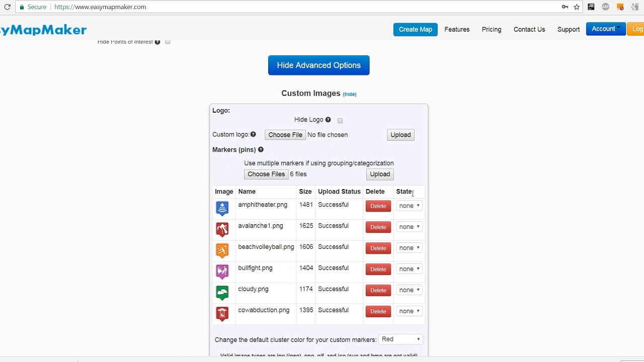Open help icon beside Markers (pins)
Screen dimensions: 644x362
click(261, 149)
